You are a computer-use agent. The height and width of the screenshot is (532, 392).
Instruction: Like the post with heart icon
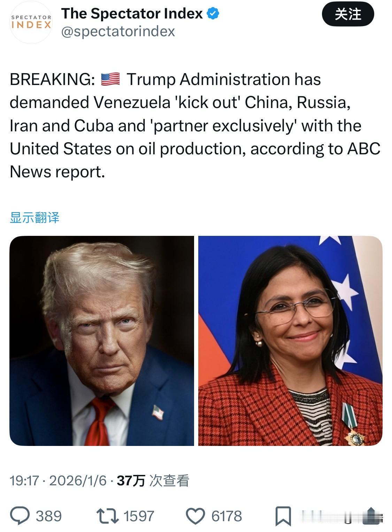click(195, 516)
